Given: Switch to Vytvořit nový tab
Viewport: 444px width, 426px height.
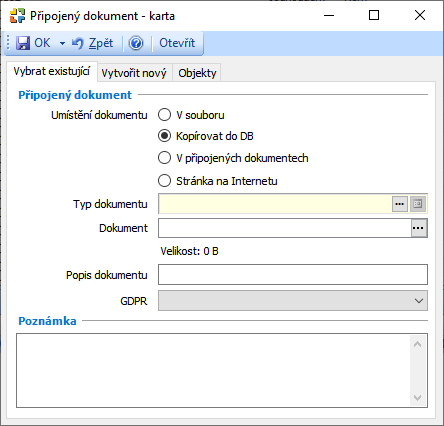Looking at the screenshot, I should point(134,73).
